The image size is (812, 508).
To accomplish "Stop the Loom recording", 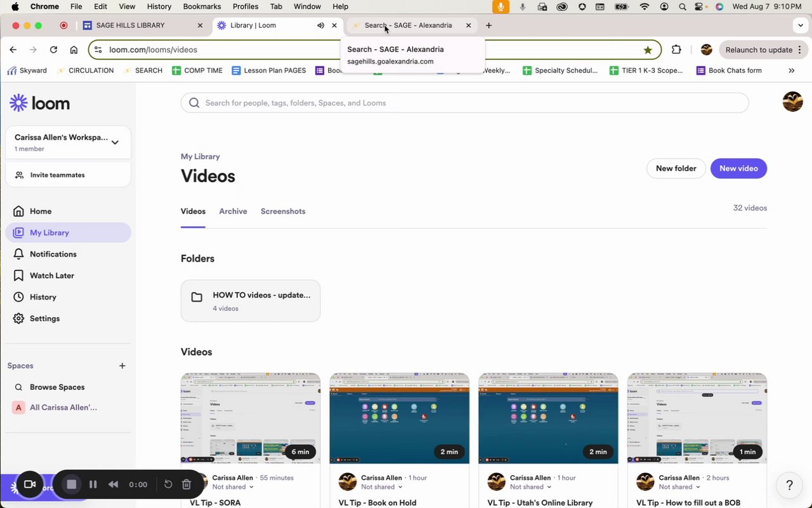I will (x=72, y=485).
